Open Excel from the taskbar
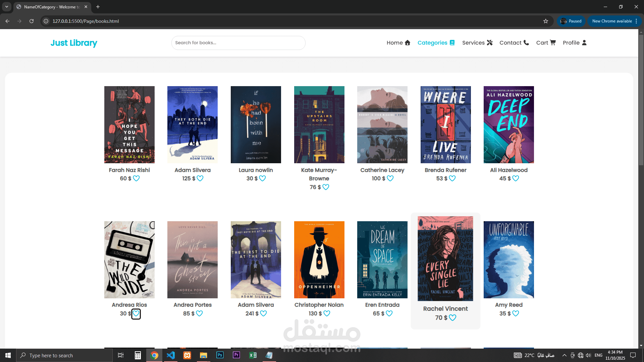The image size is (644, 362). [253, 355]
